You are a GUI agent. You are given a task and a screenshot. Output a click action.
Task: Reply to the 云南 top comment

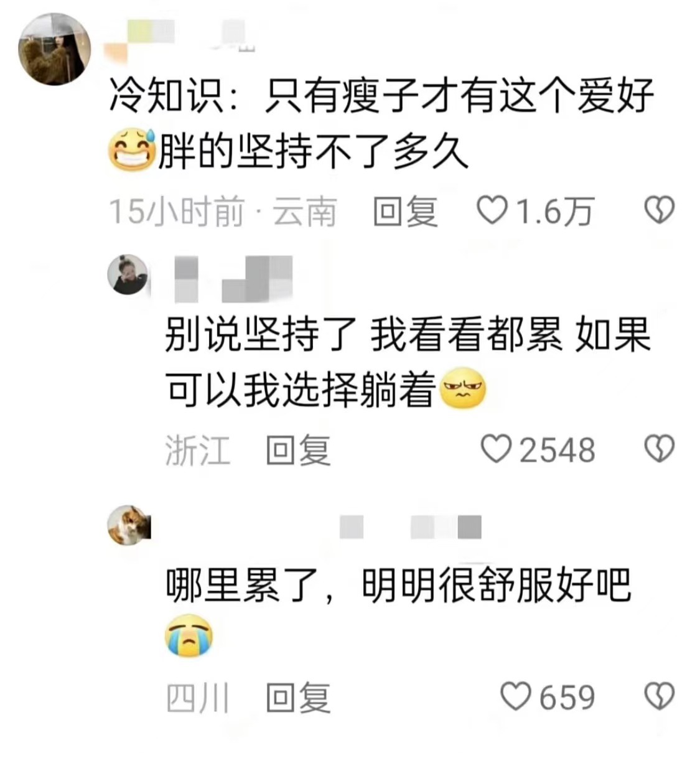coord(405,211)
